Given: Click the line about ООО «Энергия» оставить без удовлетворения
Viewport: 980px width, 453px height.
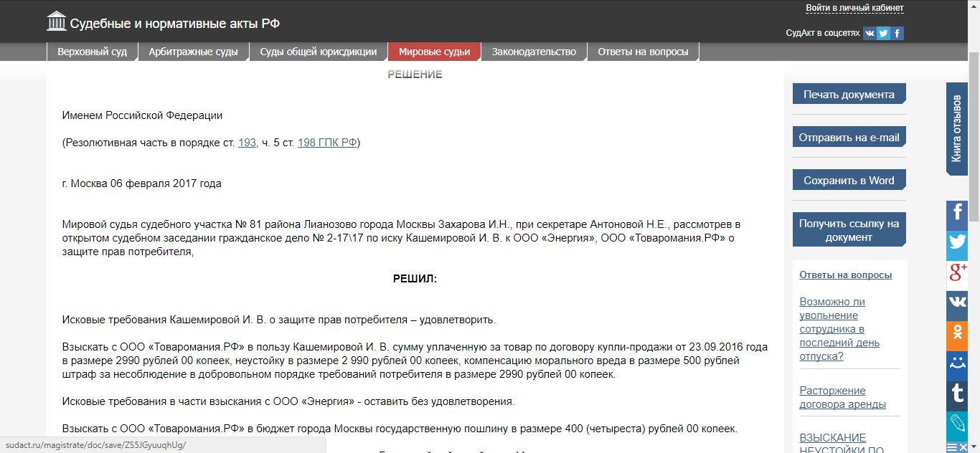Looking at the screenshot, I should pos(288,401).
